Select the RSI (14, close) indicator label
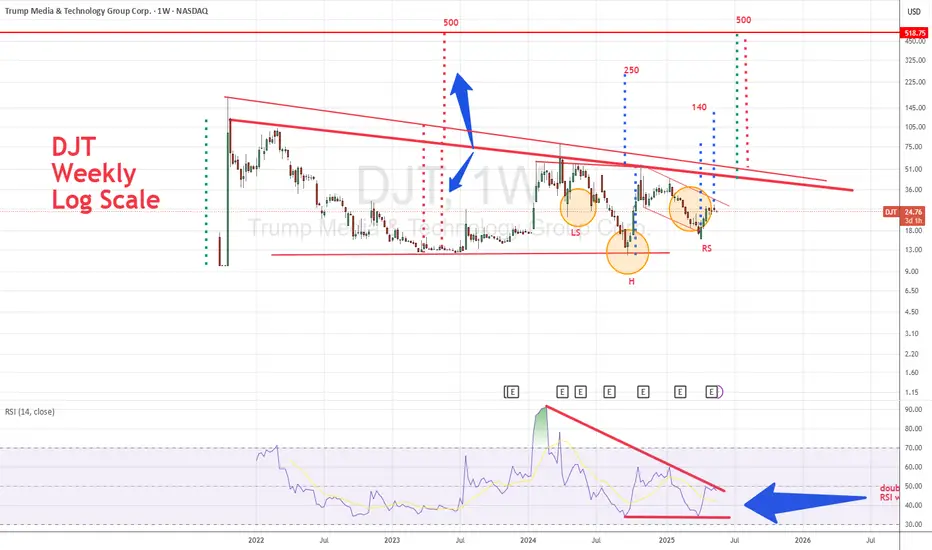The image size is (932, 550). (30, 411)
